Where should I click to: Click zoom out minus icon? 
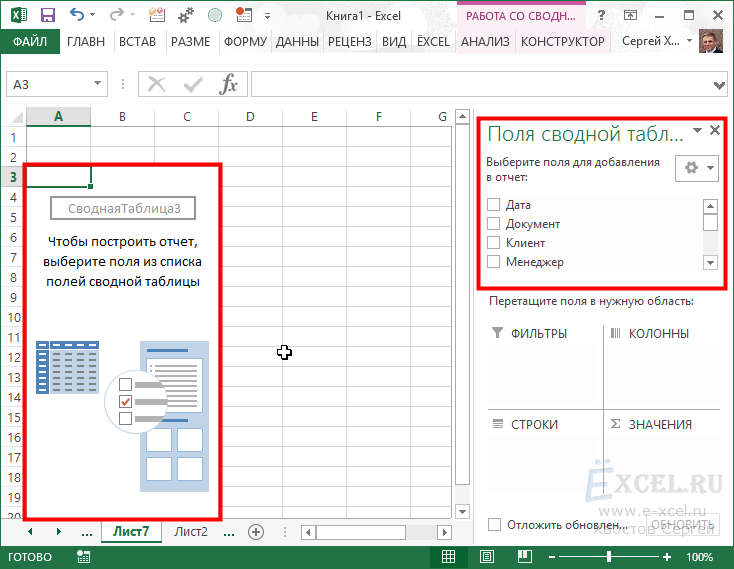[x=552, y=557]
